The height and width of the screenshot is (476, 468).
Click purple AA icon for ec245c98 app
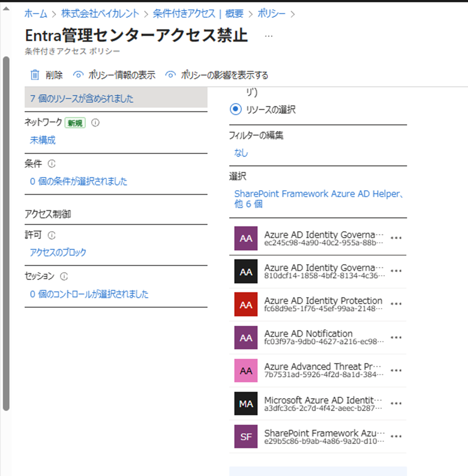pyautogui.click(x=246, y=238)
